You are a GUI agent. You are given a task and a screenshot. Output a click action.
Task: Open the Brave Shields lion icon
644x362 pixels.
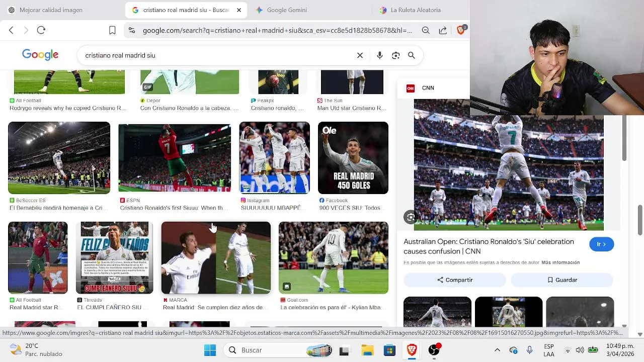tap(461, 30)
